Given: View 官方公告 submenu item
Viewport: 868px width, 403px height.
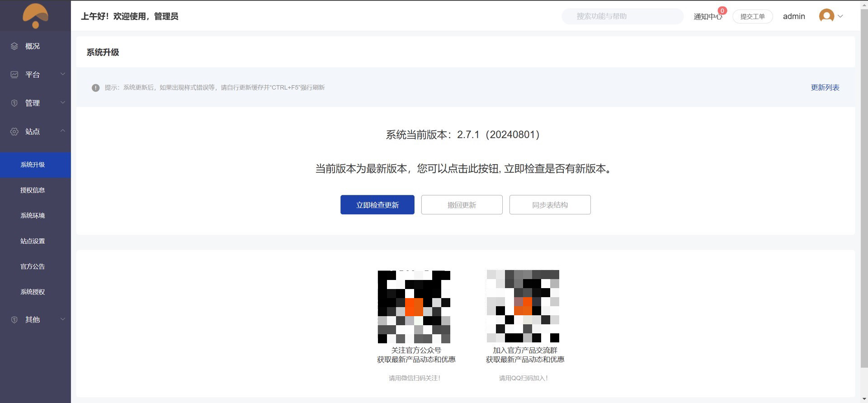Looking at the screenshot, I should pos(35,266).
